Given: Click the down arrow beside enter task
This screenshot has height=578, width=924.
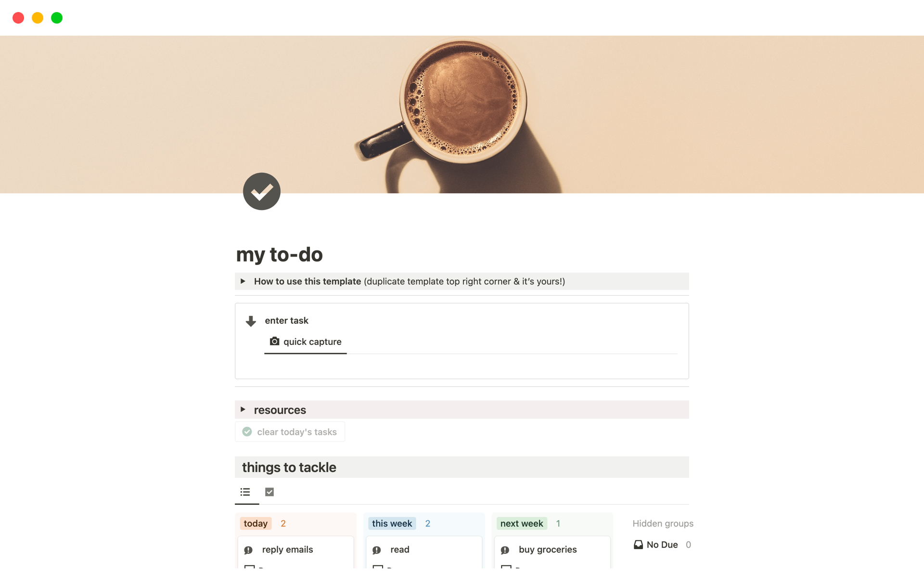Looking at the screenshot, I should (250, 321).
